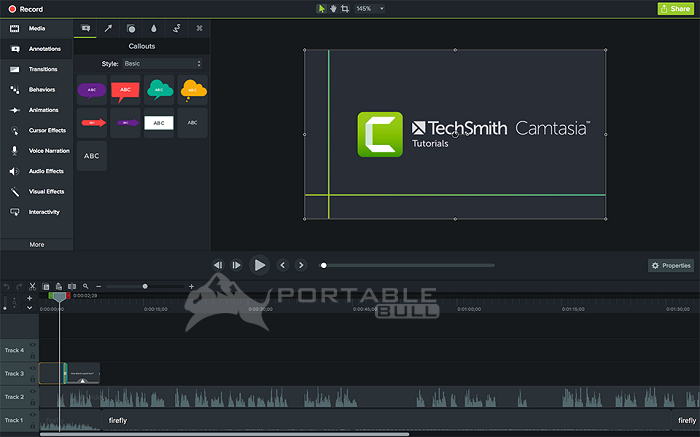
Task: Step back to previous frame
Action: click(218, 265)
